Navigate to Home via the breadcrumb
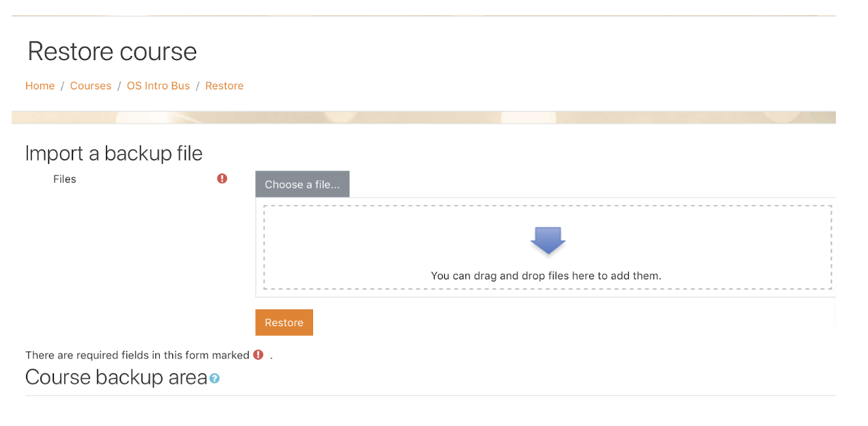868x426 pixels. click(40, 85)
